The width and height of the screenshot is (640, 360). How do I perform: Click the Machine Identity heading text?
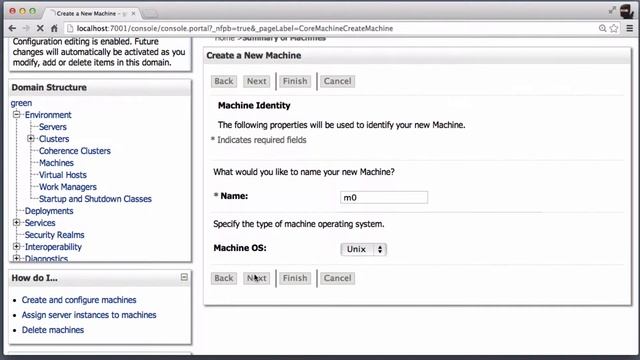254,106
